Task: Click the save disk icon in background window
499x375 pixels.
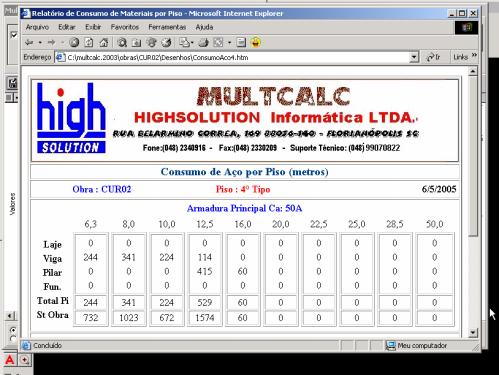Action: coord(13,83)
